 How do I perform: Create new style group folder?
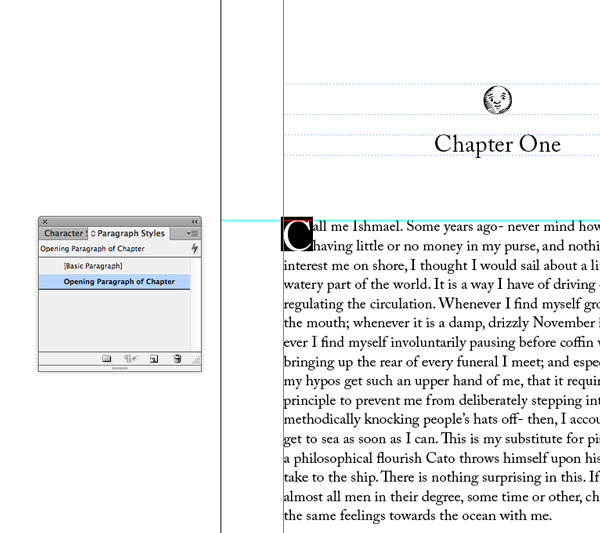pos(106,359)
